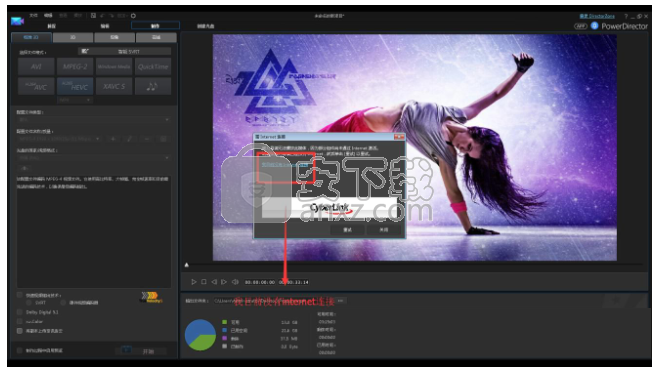Image resolution: width=659 pixels, height=370 pixels.
Task: Select the AVI output format
Action: click(36, 66)
